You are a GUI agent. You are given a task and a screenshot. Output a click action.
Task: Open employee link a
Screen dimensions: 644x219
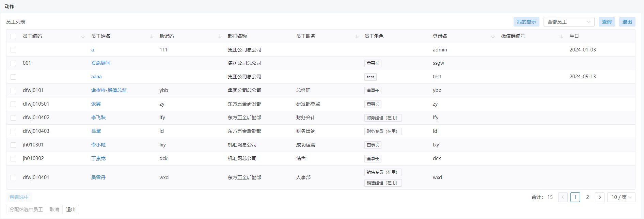coord(93,50)
